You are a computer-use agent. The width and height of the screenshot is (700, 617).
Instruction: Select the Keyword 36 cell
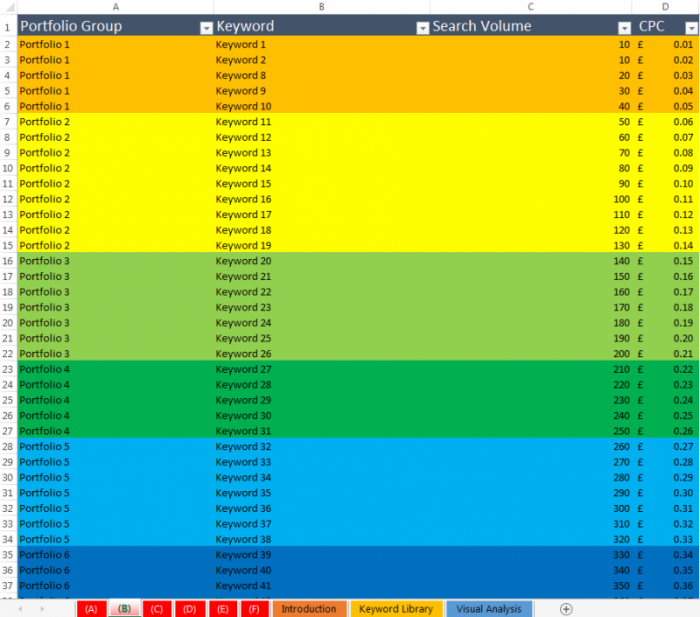321,508
